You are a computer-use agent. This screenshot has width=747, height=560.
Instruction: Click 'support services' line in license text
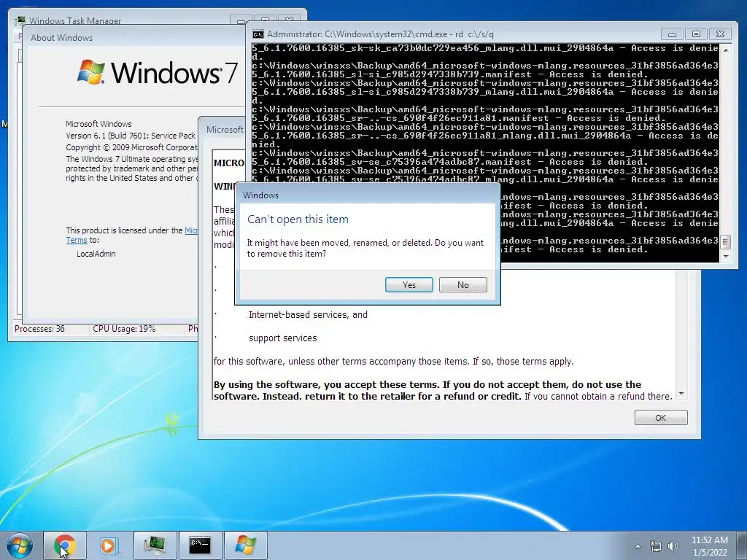point(282,338)
